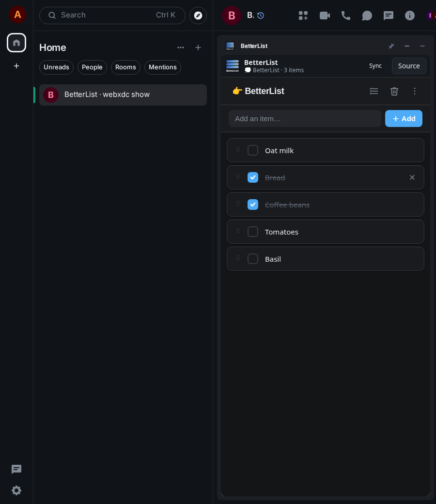Open the plus menu next to Home

click(x=198, y=47)
